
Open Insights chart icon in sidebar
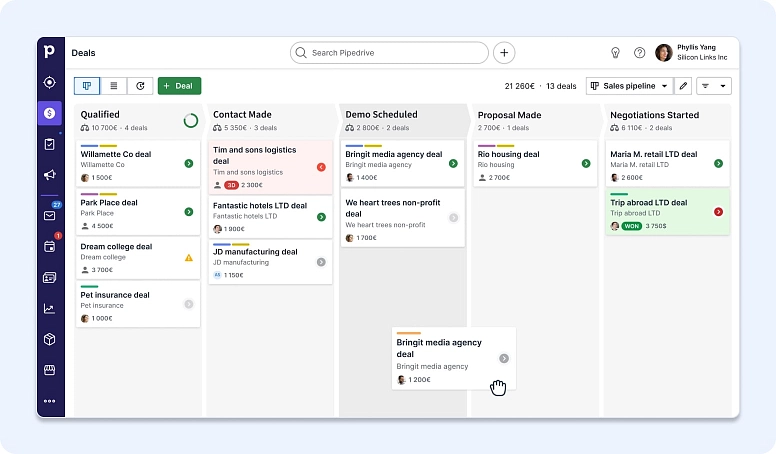click(50, 308)
